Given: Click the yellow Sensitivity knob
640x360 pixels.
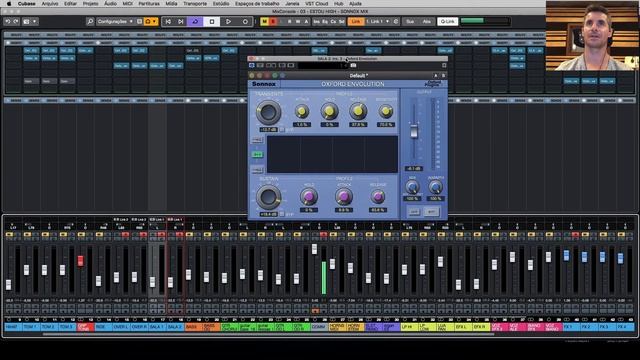Looking at the screenshot, I should tap(385, 111).
